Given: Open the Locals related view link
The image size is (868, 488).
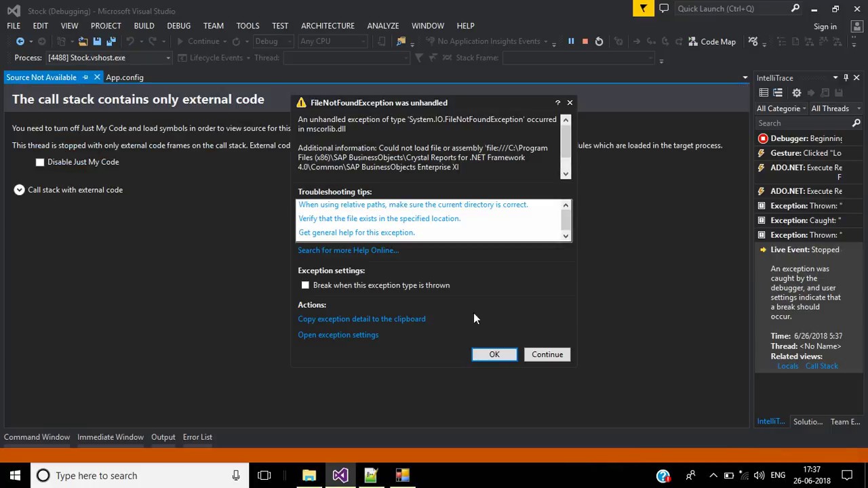Looking at the screenshot, I should click(x=787, y=366).
